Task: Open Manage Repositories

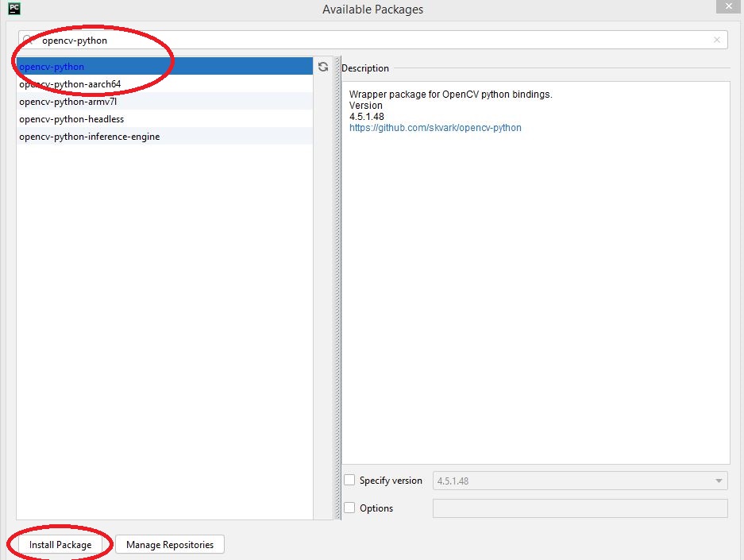Action: pyautogui.click(x=169, y=545)
